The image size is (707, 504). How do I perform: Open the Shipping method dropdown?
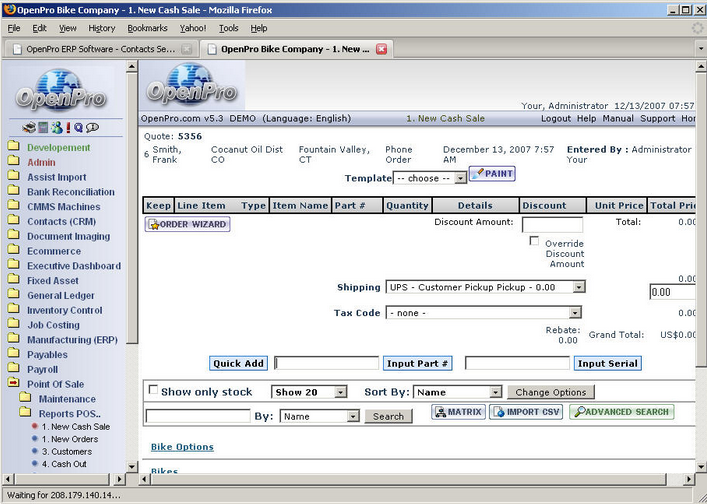[486, 287]
